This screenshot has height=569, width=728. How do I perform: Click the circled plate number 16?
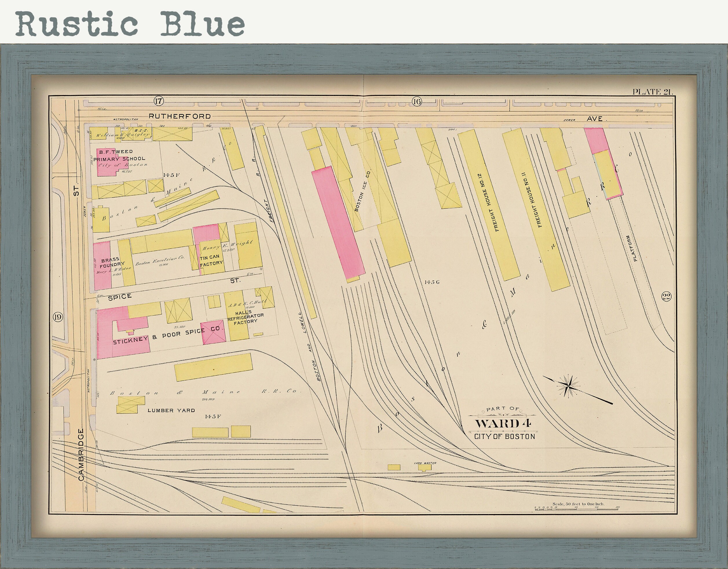click(417, 101)
